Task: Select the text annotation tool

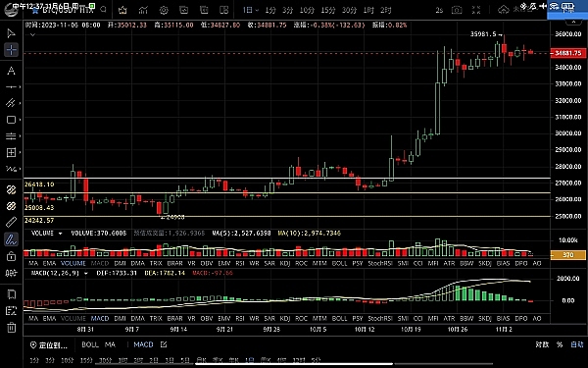Action: [11, 71]
